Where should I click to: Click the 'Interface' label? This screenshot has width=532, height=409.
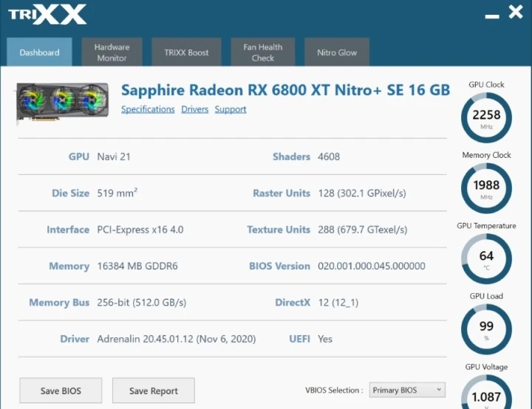68,230
